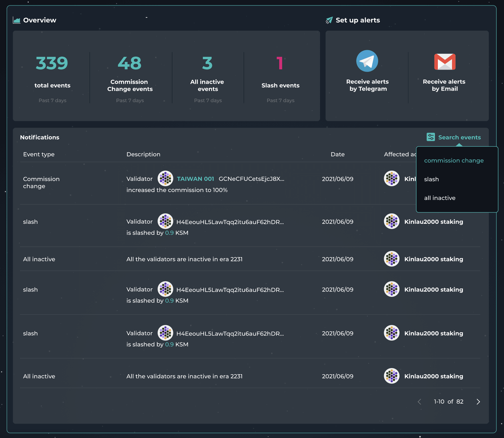Click Receive alerts by Telegram text
This screenshot has width=504, height=438.
367,85
